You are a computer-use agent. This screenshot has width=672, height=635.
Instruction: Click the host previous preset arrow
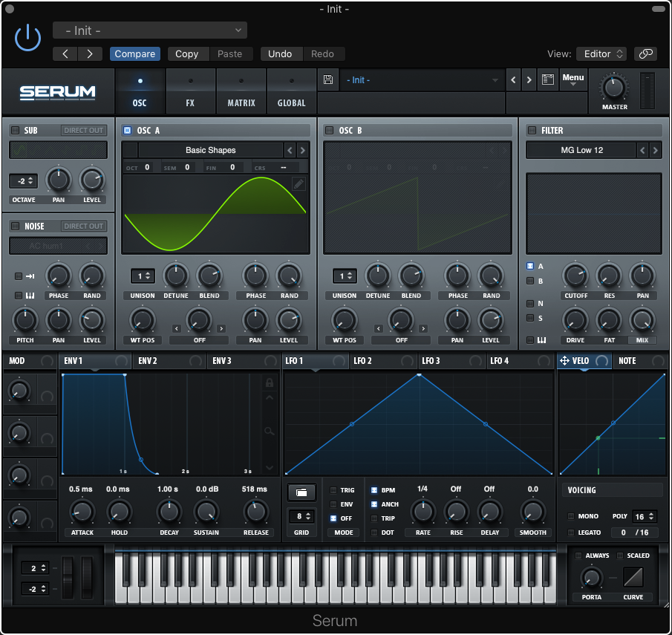tap(65, 54)
